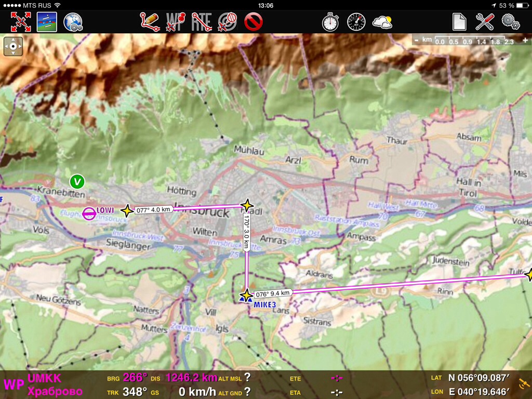This screenshot has height=399, width=532.
Task: Zoom in using the scale plus button
Action: coord(526,41)
